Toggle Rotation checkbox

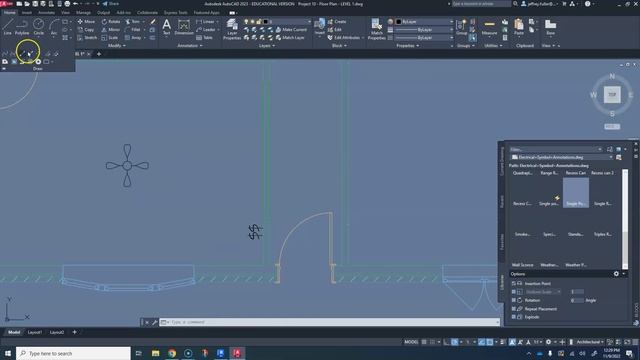pos(514,300)
